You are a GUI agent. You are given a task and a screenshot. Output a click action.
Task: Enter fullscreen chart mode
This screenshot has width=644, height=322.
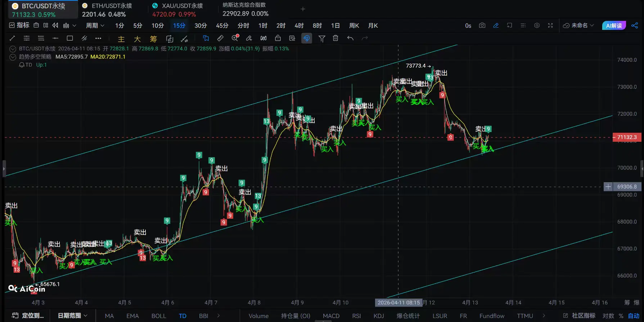point(550,26)
